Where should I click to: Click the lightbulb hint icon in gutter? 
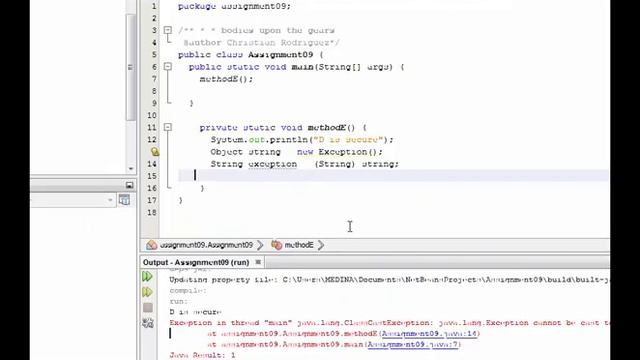pos(155,152)
